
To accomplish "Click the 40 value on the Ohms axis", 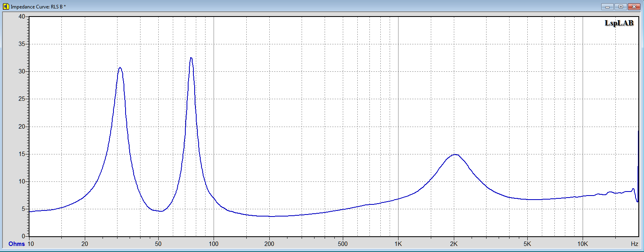I will point(21,17).
